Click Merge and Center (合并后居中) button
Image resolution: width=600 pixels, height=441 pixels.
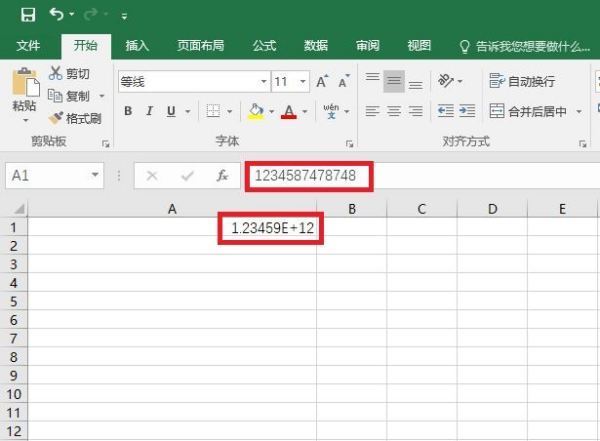527,111
